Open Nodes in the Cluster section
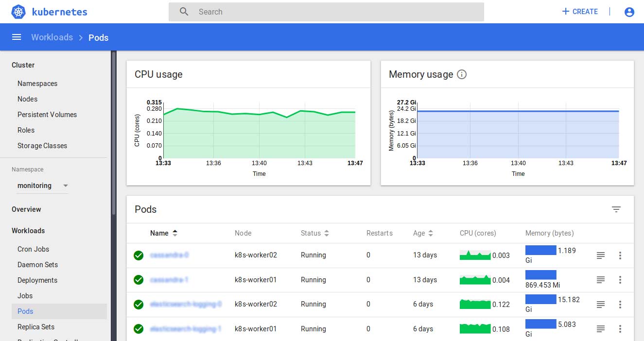Viewport: 644px width, 341px height. pos(27,99)
